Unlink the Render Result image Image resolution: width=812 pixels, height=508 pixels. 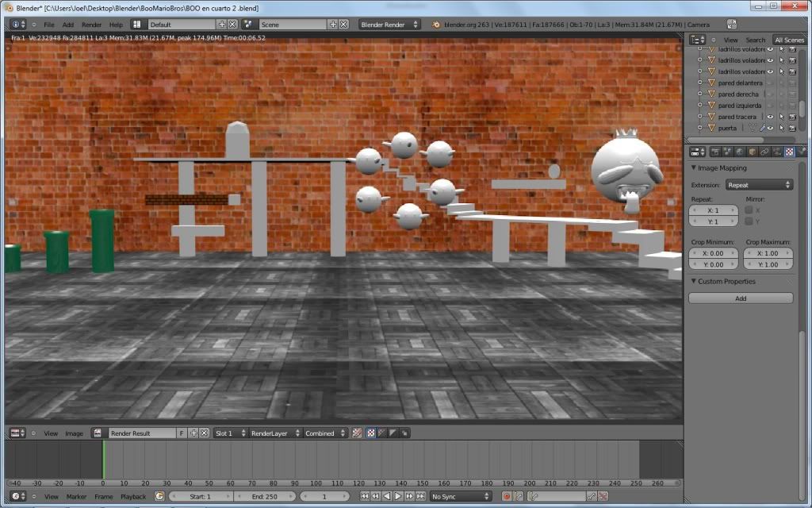click(205, 433)
